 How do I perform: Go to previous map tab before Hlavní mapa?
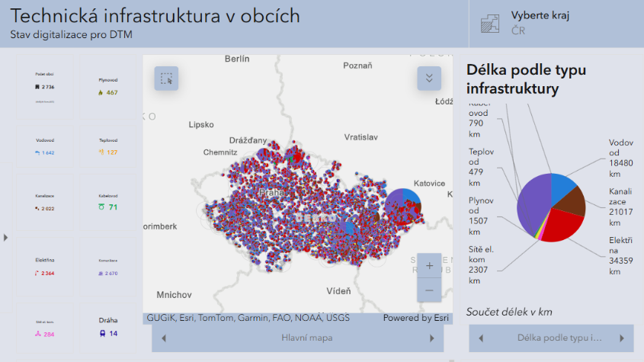164,338
